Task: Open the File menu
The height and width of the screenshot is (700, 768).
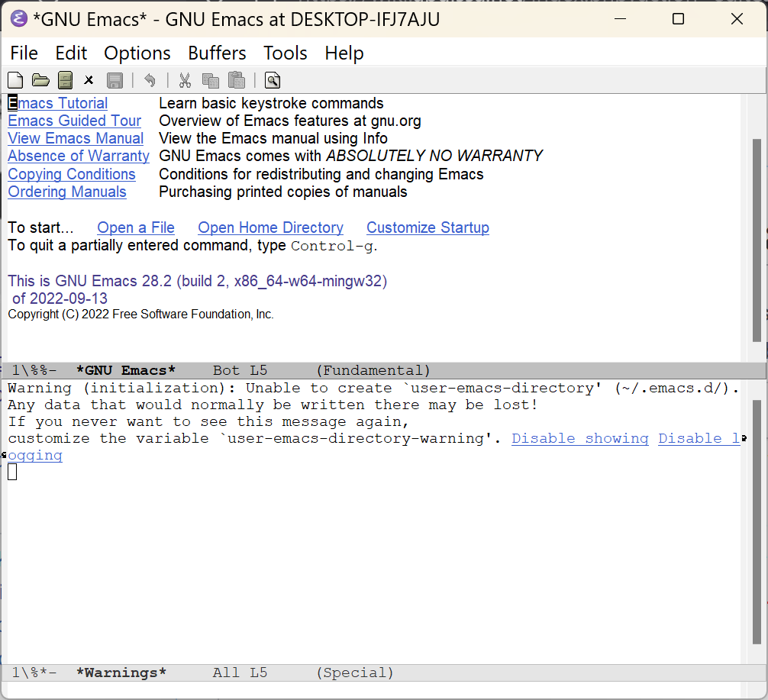Action: tap(24, 53)
